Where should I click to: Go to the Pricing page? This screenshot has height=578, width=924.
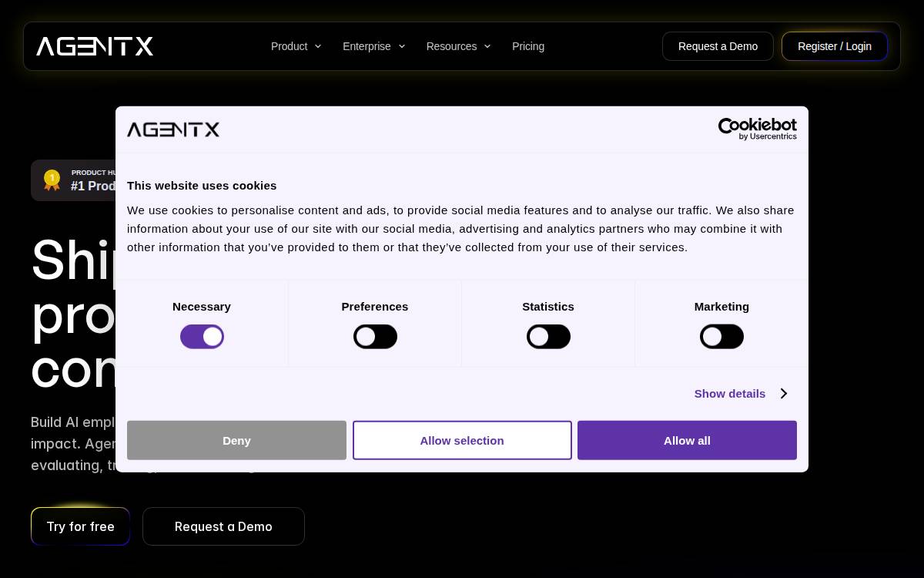pos(528,46)
